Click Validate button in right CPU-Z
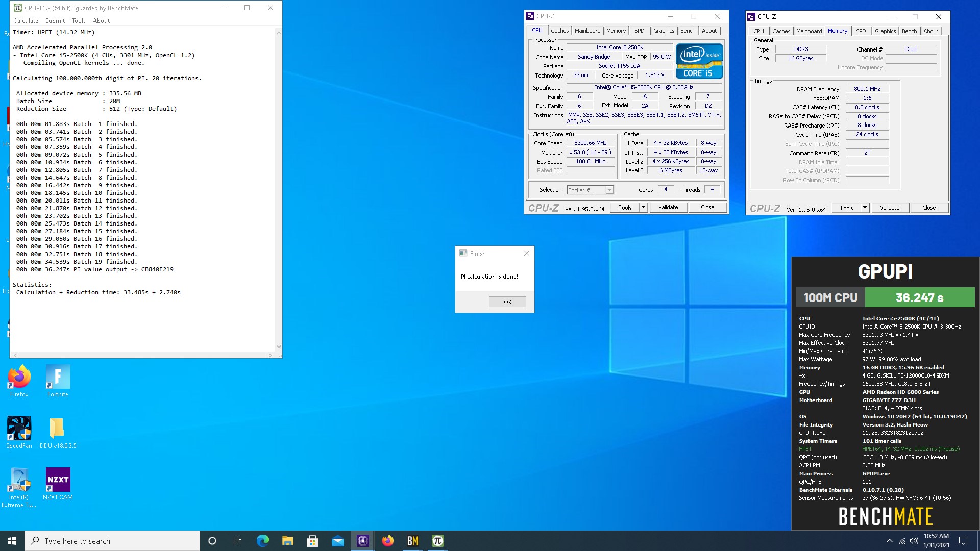 pos(890,208)
